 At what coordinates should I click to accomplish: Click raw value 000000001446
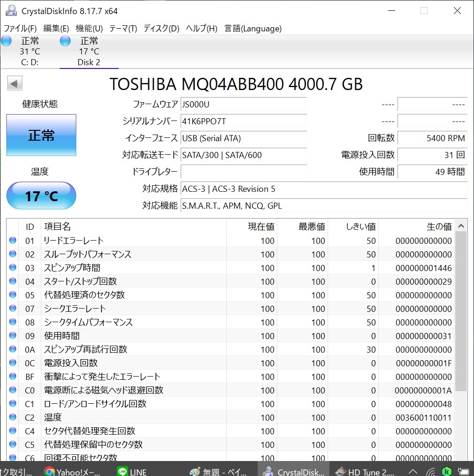pos(424,268)
